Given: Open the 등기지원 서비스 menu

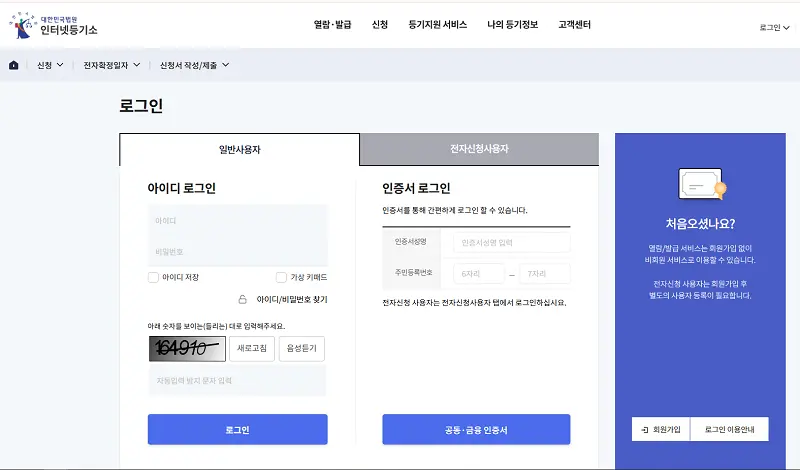Looking at the screenshot, I should [438, 24].
